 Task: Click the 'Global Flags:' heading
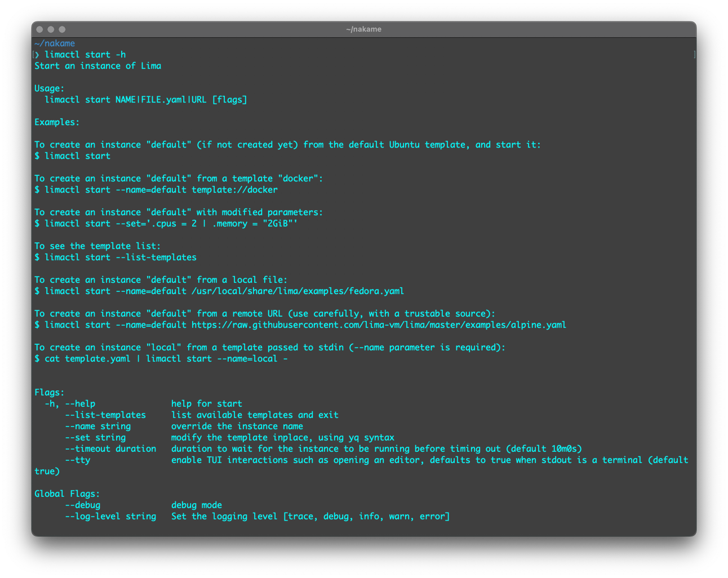pyautogui.click(x=67, y=494)
